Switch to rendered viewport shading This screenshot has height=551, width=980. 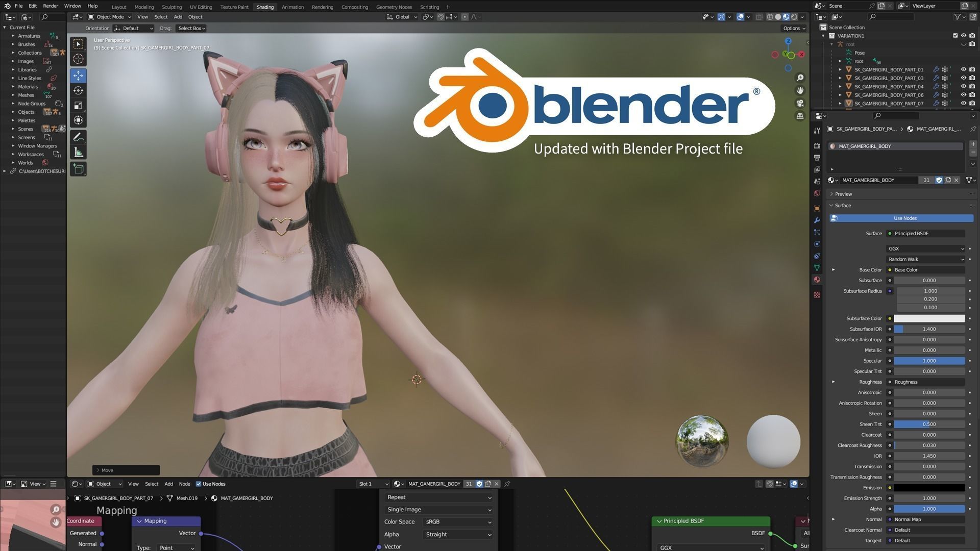pos(794,17)
